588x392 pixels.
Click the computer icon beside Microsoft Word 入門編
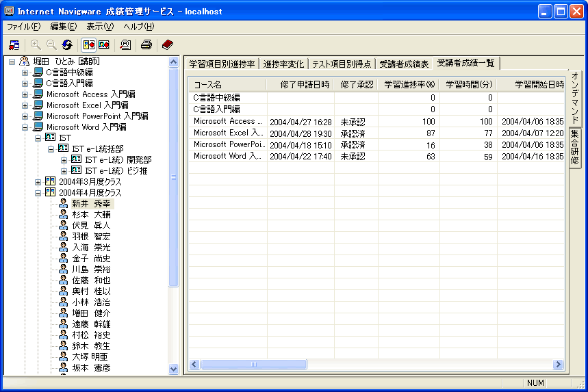(38, 127)
